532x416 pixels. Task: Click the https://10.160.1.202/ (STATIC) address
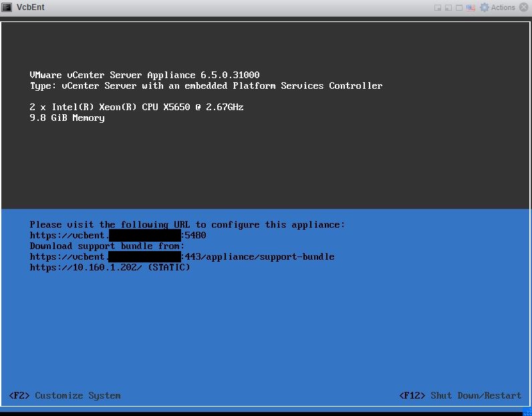pyautogui.click(x=110, y=268)
